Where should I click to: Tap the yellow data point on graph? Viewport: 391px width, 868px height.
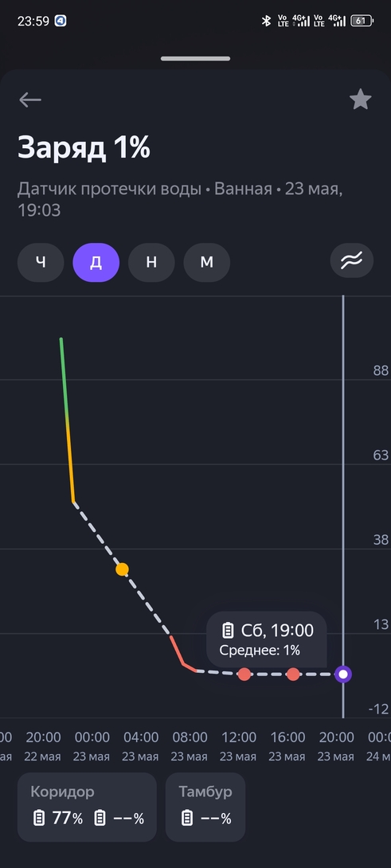(122, 569)
